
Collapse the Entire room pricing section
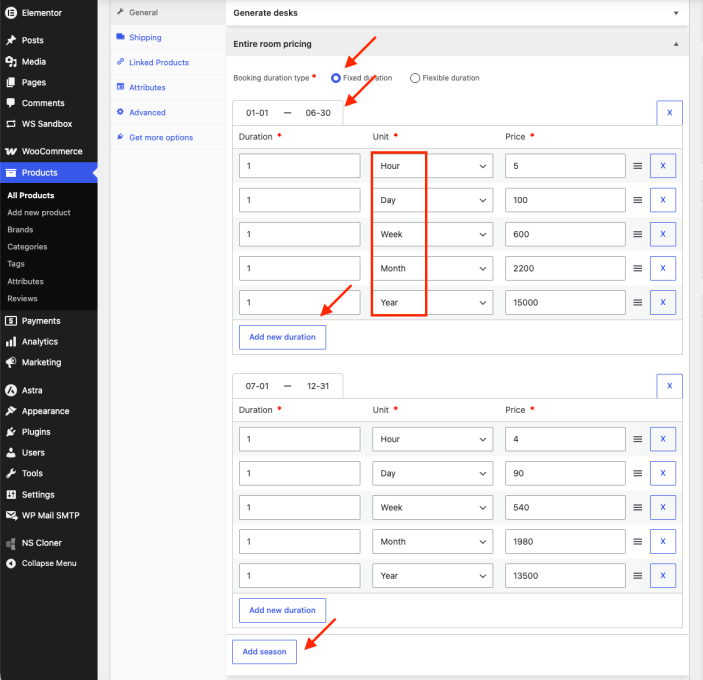(x=457, y=44)
